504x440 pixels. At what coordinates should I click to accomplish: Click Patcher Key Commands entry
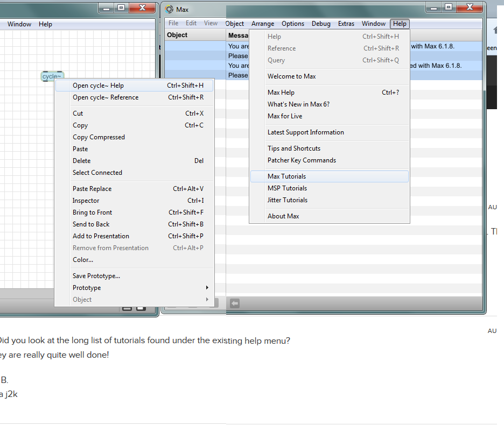(x=302, y=160)
